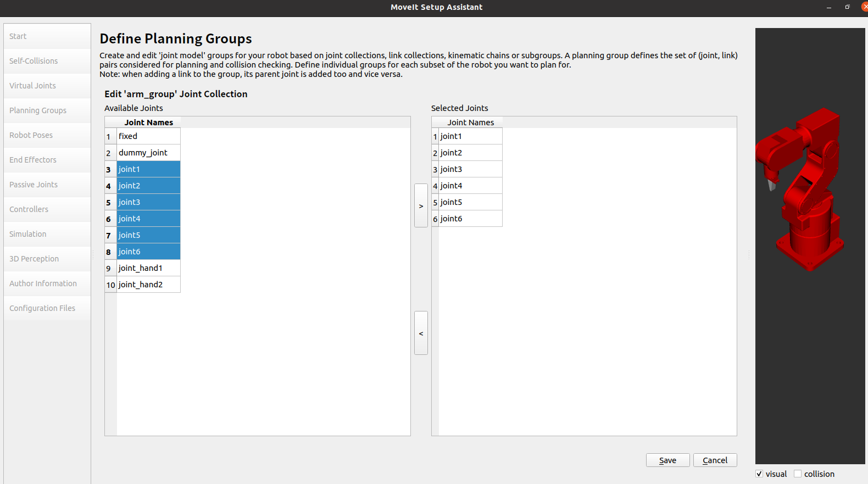Click the add joint '>' arrow button

coord(421,205)
